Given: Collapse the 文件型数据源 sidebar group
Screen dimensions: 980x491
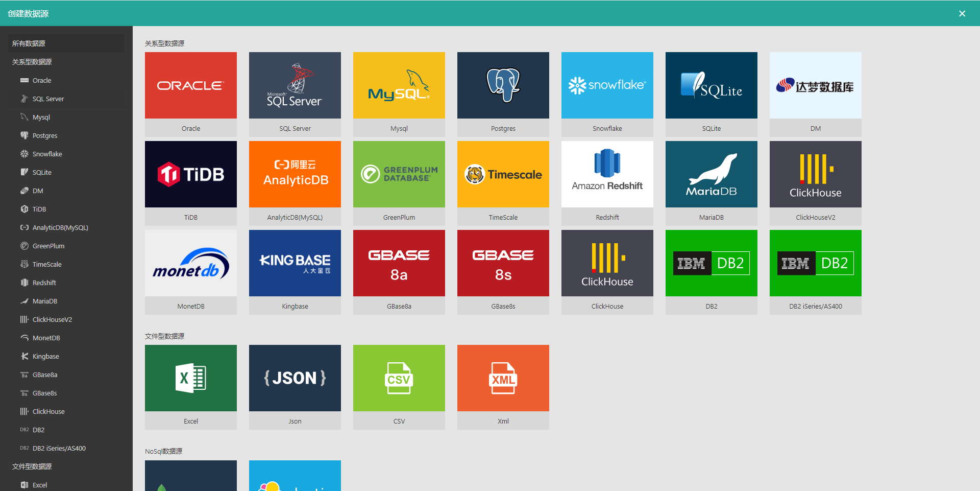Looking at the screenshot, I should pos(66,466).
